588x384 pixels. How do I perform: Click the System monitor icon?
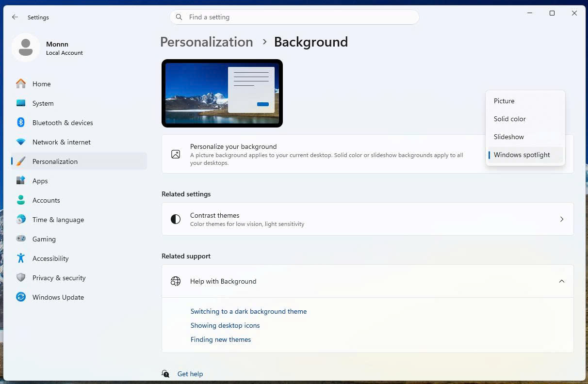[21, 103]
